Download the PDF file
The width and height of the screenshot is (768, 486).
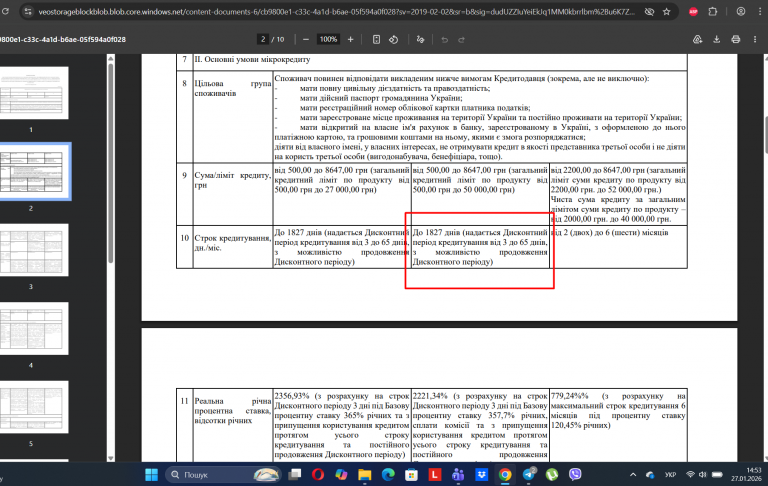(x=717, y=39)
